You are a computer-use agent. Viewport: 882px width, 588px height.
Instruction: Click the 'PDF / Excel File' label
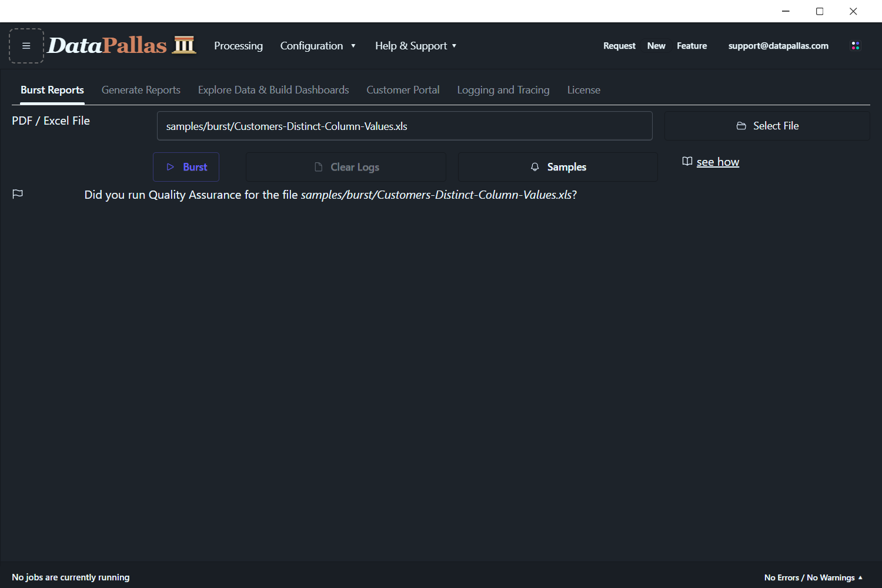pos(51,121)
